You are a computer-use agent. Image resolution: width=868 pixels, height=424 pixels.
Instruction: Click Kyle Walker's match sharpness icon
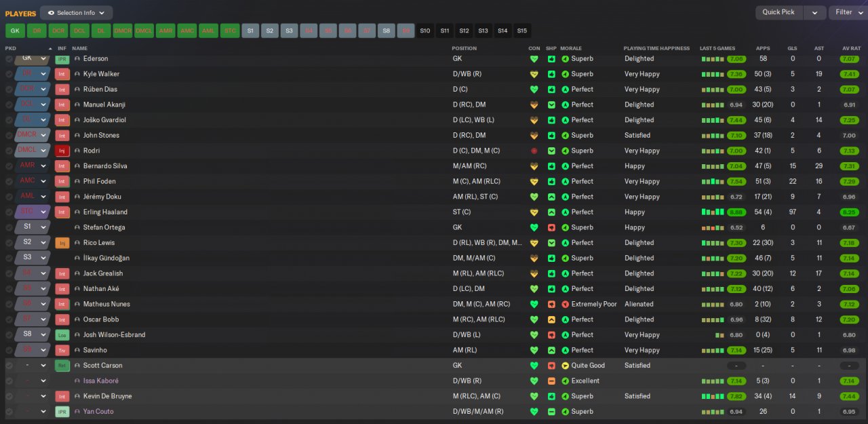tap(551, 74)
